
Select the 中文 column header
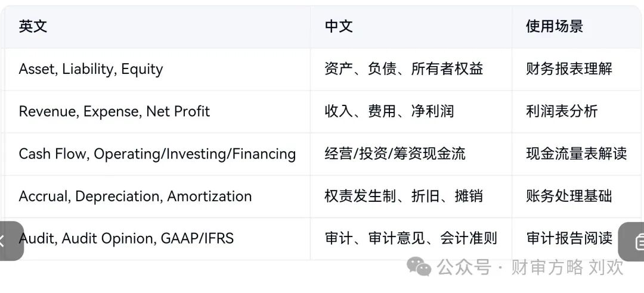pos(339,27)
